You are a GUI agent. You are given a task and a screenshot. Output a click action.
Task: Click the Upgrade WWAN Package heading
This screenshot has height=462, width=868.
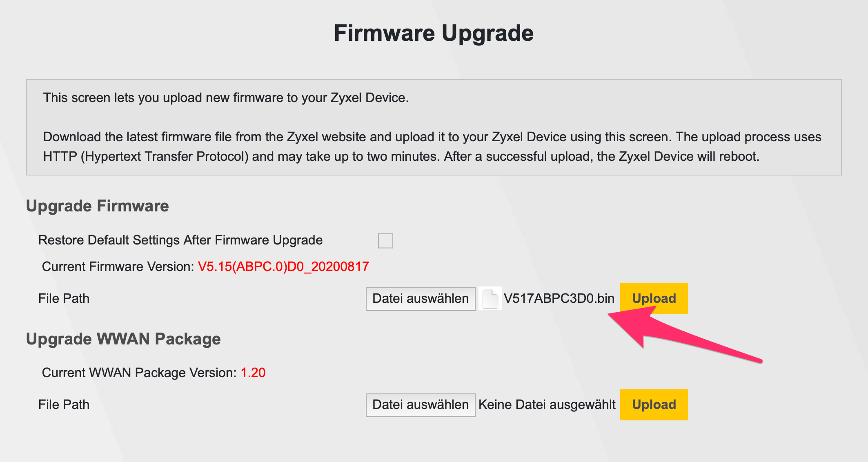(123, 339)
